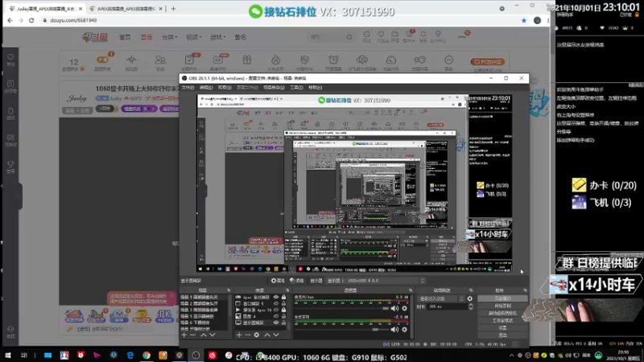
Task: Toggle lock on 显示器捕获 source
Action: tap(283, 323)
